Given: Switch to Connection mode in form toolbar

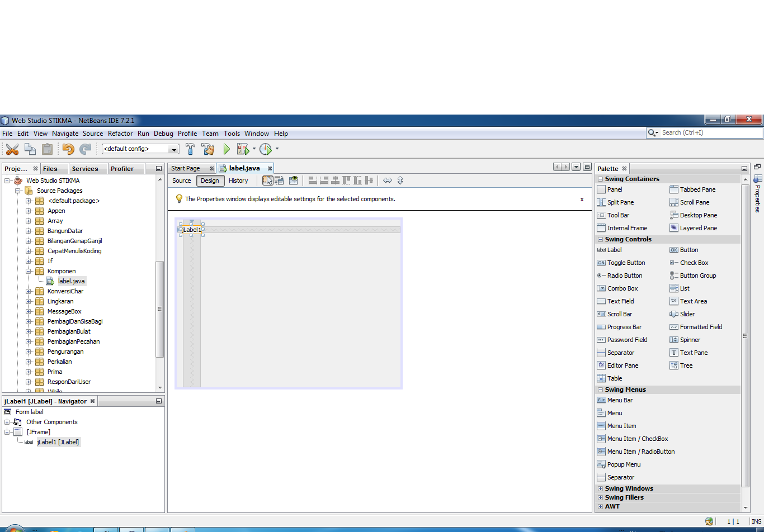Looking at the screenshot, I should 280,180.
